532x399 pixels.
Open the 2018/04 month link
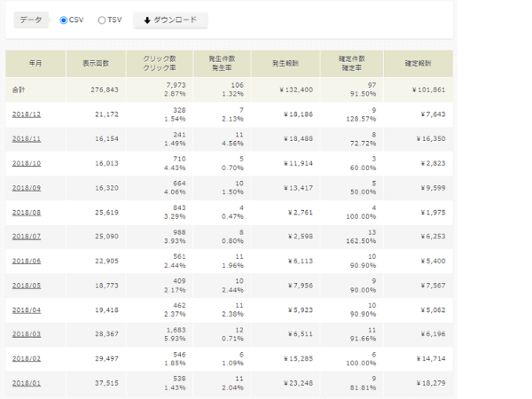click(x=26, y=312)
